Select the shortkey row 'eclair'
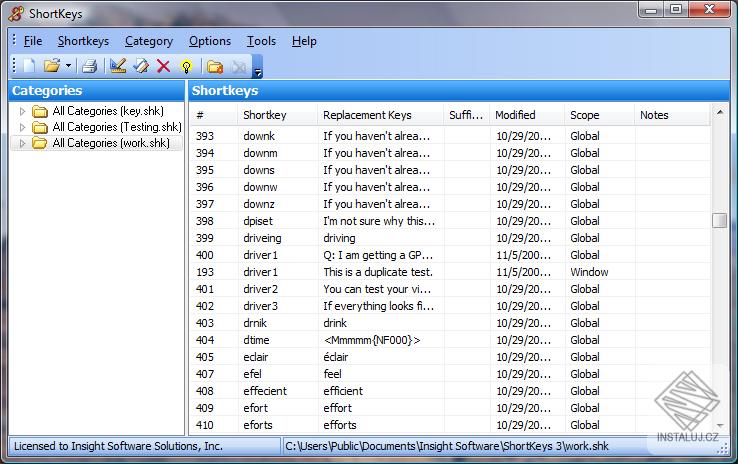738x464 pixels. click(x=450, y=357)
